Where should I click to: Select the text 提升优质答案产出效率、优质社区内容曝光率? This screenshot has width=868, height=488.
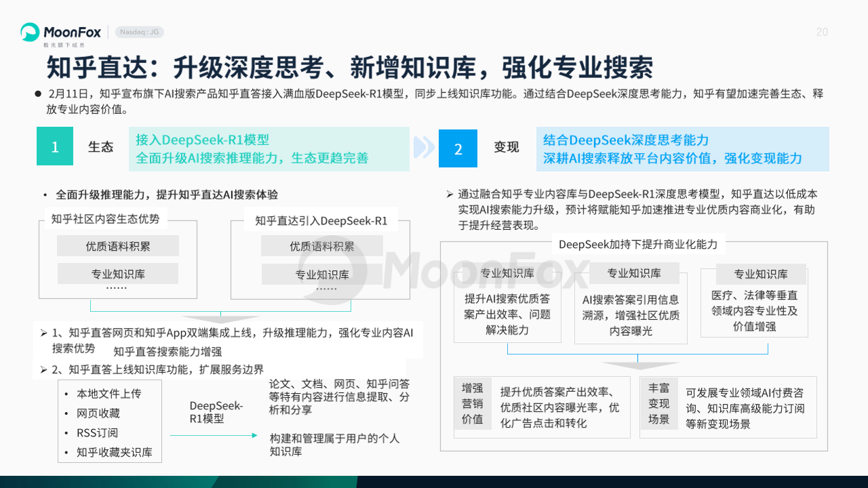click(560, 407)
